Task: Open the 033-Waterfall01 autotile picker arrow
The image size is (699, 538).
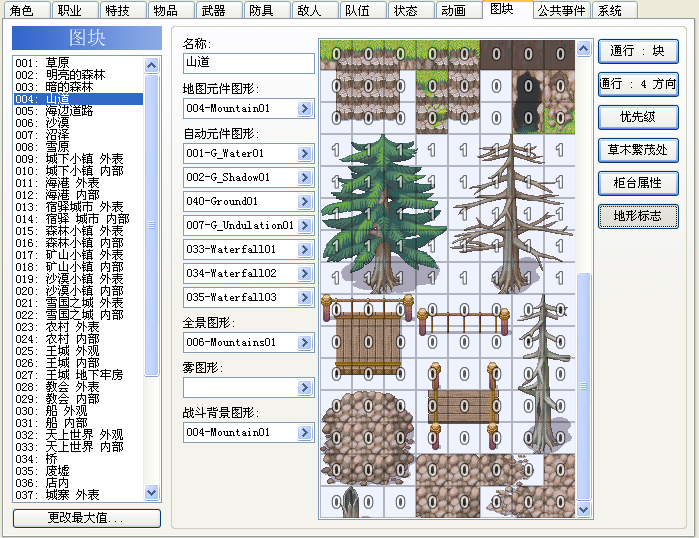Action: (x=305, y=249)
